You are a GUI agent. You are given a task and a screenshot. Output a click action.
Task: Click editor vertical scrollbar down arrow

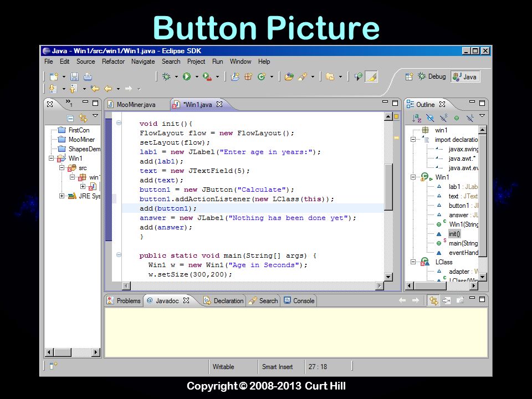pyautogui.click(x=388, y=277)
